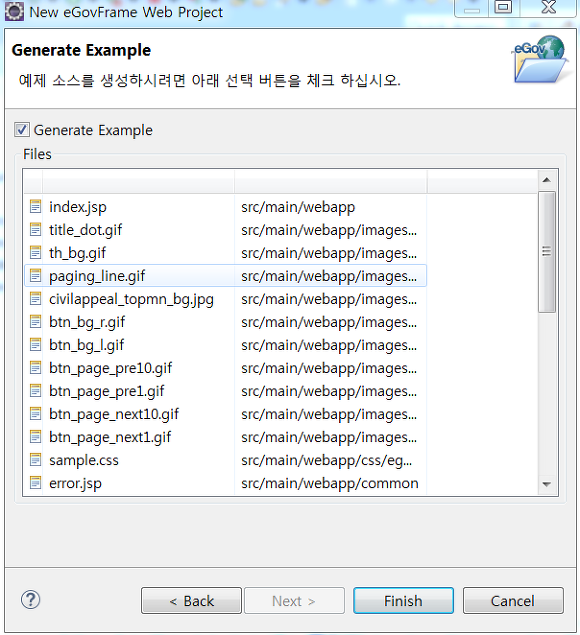Click the paging_line.gif file icon
The image size is (580, 635).
(x=36, y=276)
